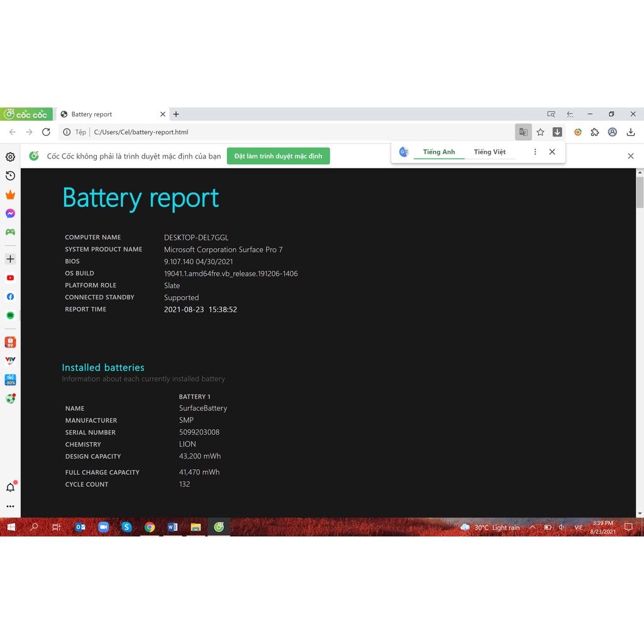Go back to the previous page
The width and height of the screenshot is (644, 644).
[13, 132]
